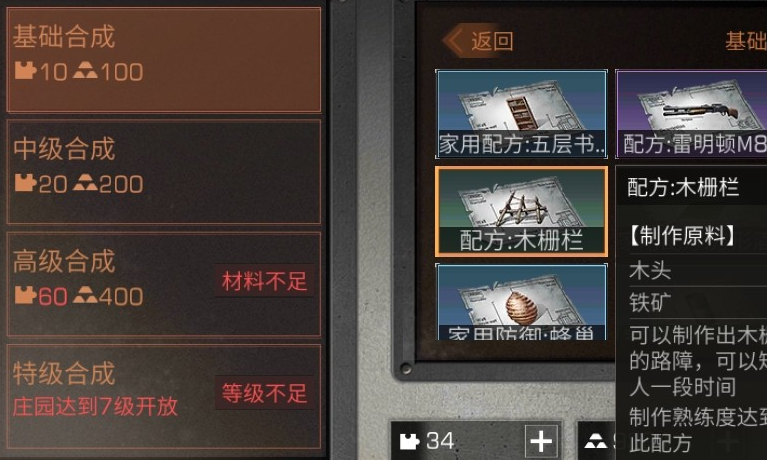Open the 家用防御:蜂巢 recipe card
This screenshot has height=460, width=767.
(521, 302)
